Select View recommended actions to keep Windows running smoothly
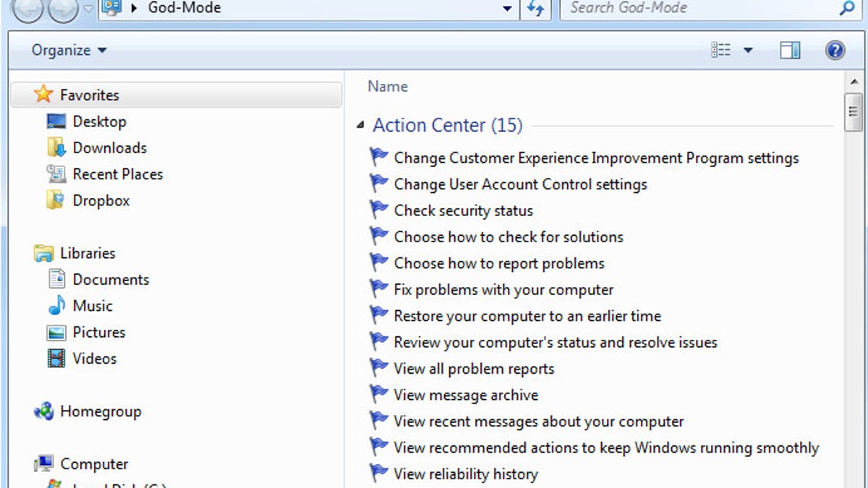Image resolution: width=868 pixels, height=488 pixels. tap(607, 448)
